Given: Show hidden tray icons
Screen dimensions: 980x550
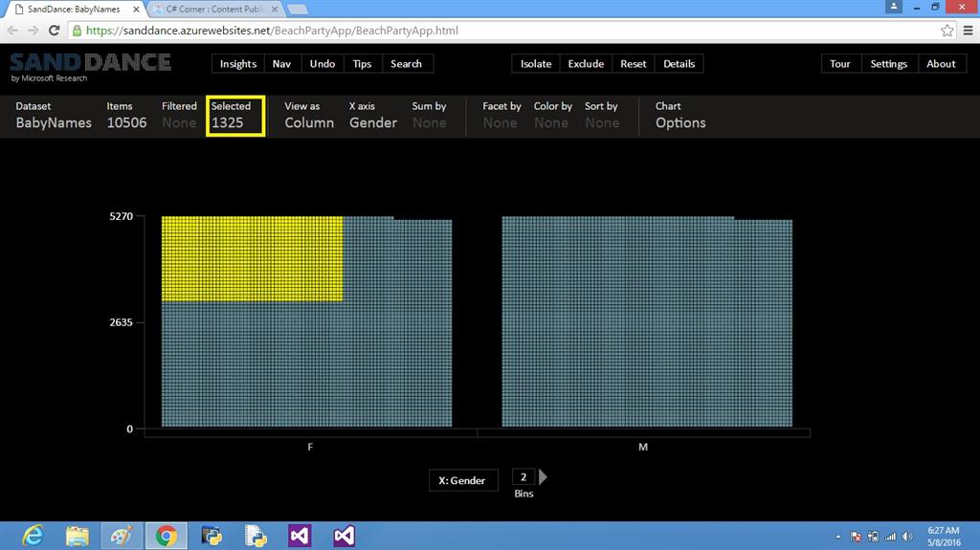Looking at the screenshot, I should [x=838, y=537].
